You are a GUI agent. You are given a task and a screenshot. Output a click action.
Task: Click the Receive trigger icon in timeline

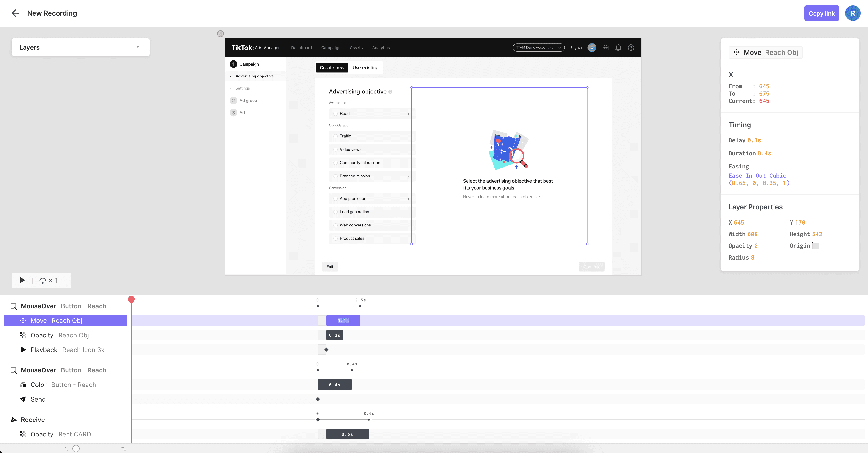(14, 420)
